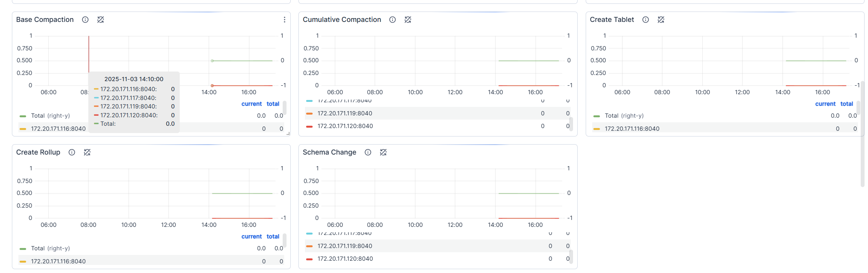This screenshot has width=868, height=273.
Task: Open the Base Compaction three-dot panel menu
Action: click(x=284, y=20)
